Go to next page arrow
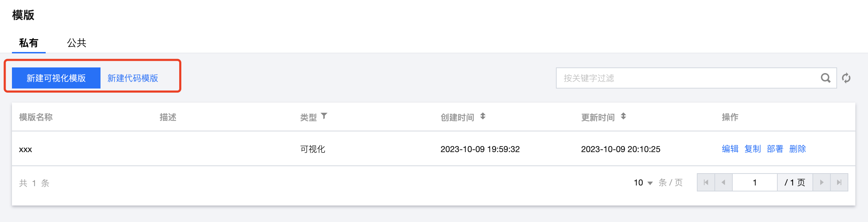The image size is (868, 222). coord(822,182)
